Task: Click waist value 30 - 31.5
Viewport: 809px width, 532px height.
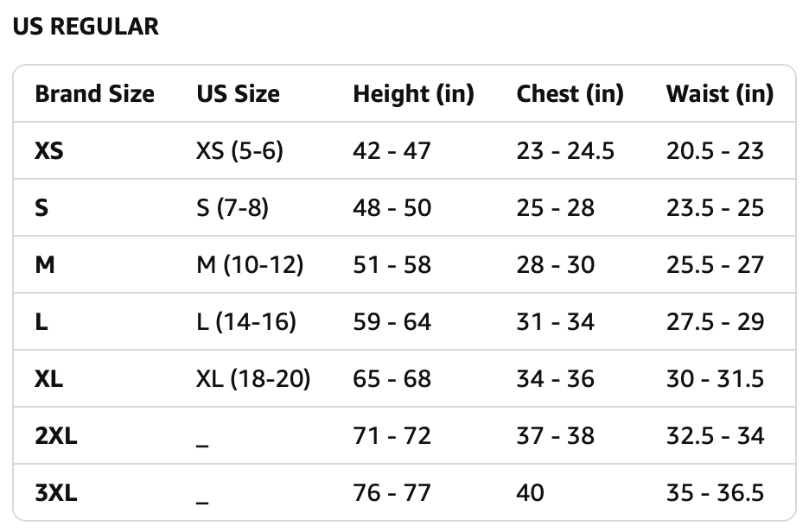Action: pos(715,379)
